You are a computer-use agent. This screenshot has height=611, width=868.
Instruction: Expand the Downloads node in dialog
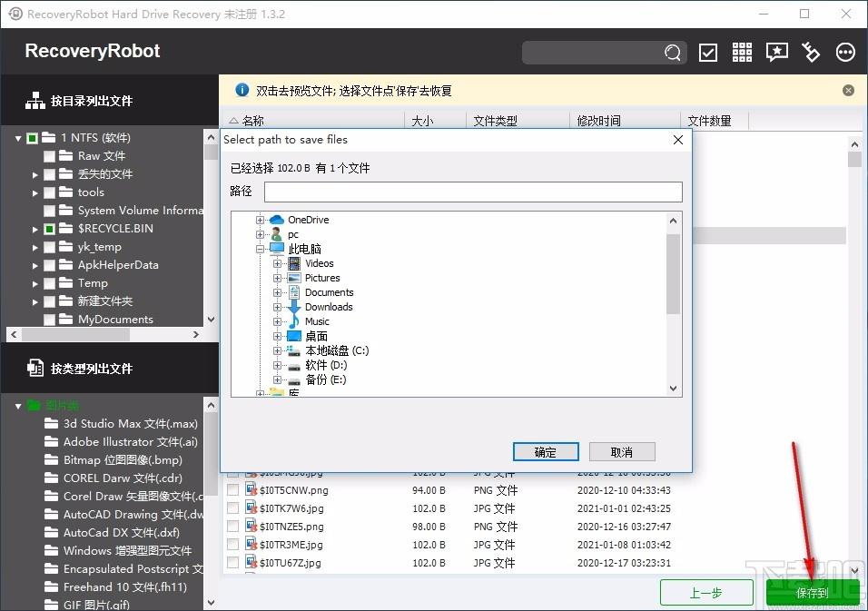coord(277,307)
